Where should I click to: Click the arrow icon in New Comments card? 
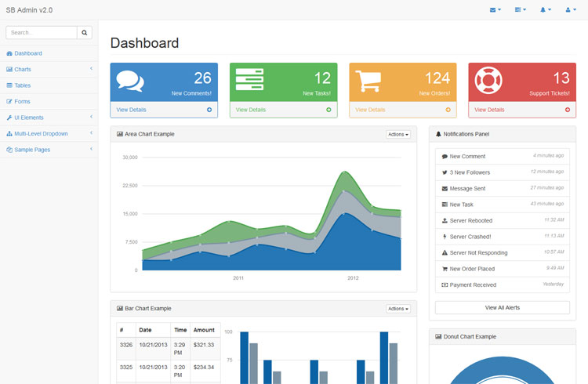(209, 110)
